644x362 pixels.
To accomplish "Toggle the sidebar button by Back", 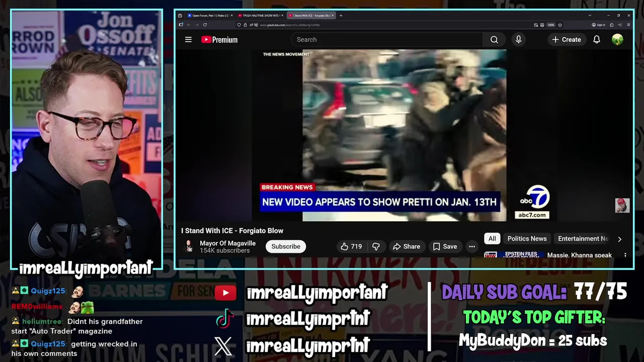I will click(181, 25).
